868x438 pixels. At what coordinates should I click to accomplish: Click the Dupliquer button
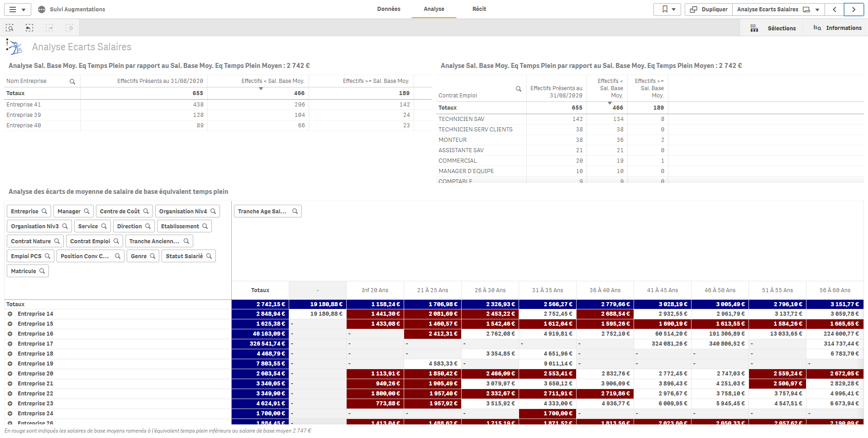coord(709,10)
